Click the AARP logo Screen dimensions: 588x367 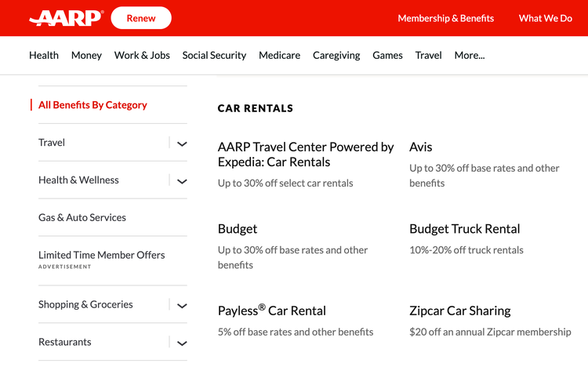[x=64, y=18]
